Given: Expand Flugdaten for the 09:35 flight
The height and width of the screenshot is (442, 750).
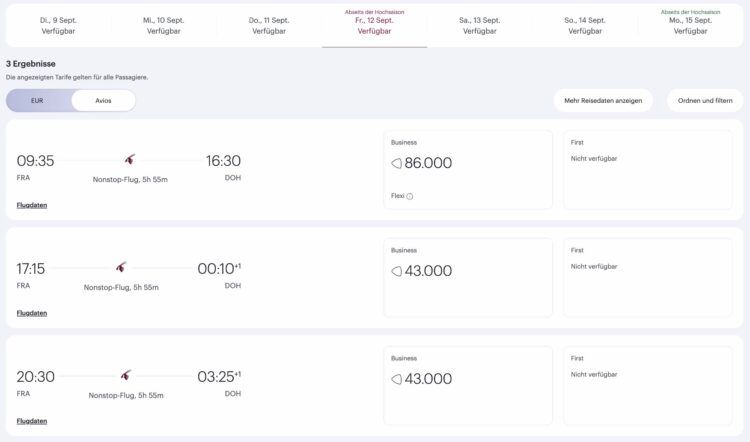Looking at the screenshot, I should (32, 205).
